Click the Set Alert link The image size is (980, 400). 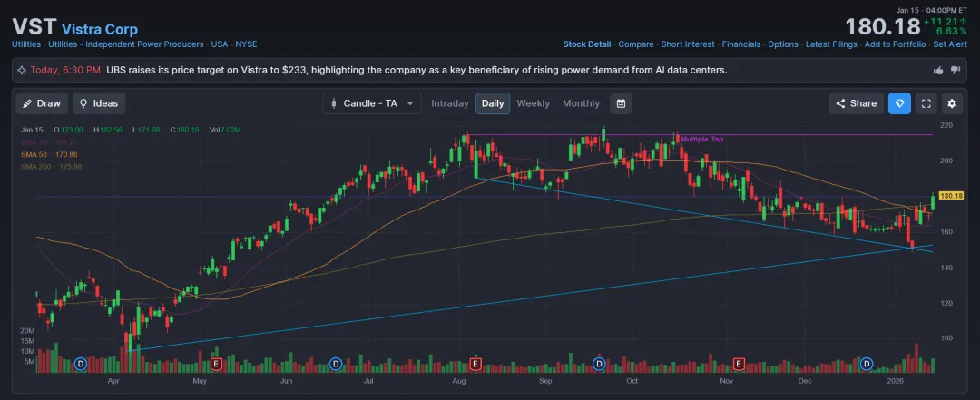[950, 44]
